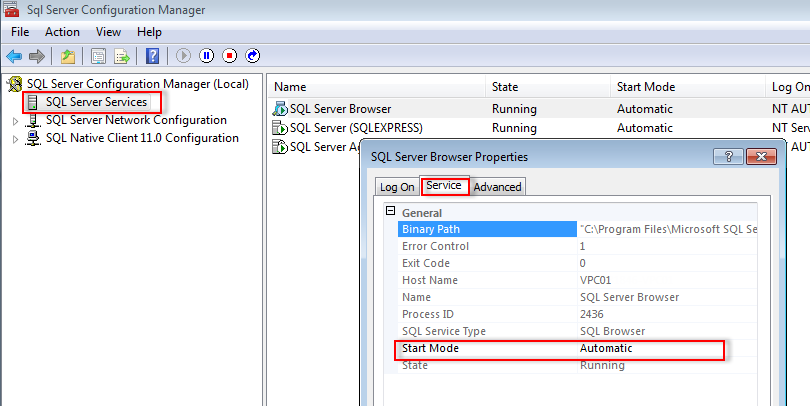This screenshot has width=810, height=406.
Task: Select the SQL Server Browser row name
Action: coord(340,109)
